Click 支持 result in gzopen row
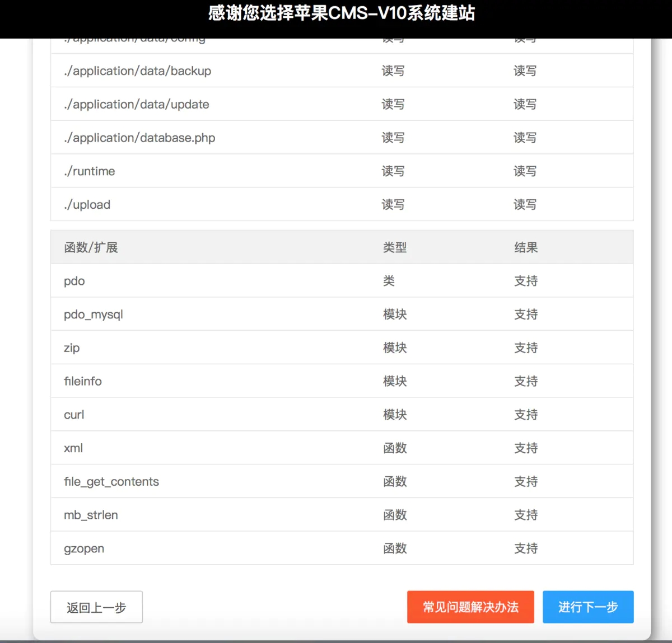The image size is (672, 643). 526,548
